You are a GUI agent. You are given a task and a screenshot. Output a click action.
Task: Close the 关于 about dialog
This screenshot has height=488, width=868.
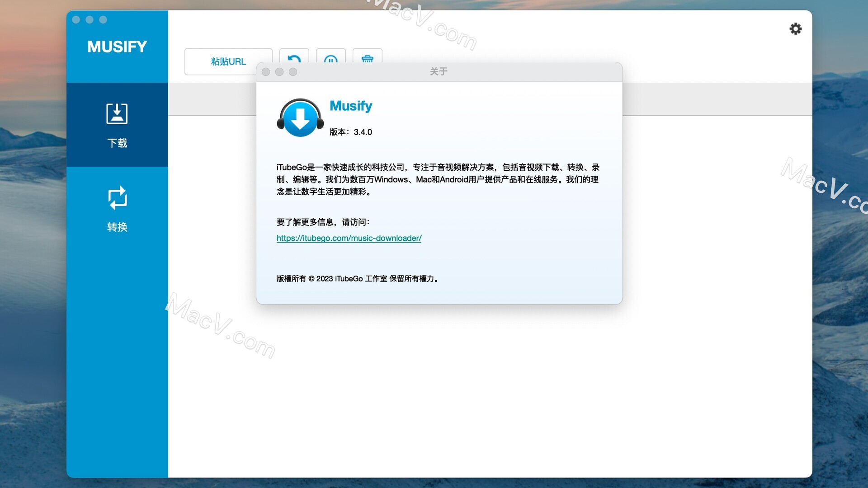coord(266,72)
